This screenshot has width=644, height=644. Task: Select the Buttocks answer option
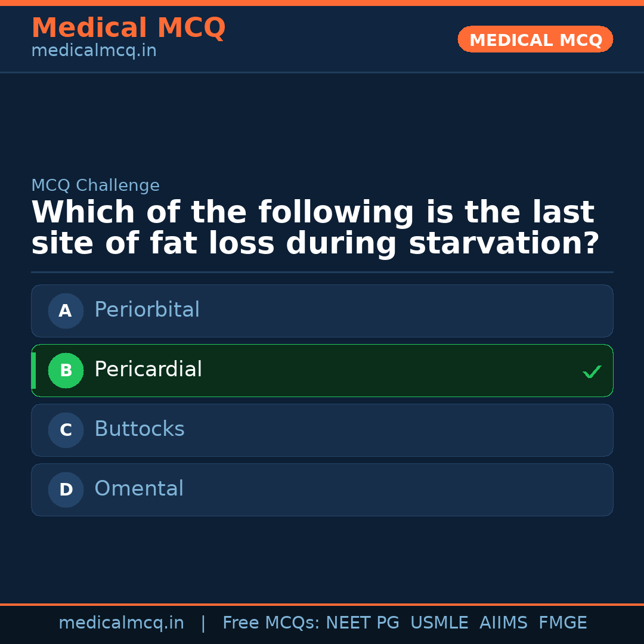[322, 430]
